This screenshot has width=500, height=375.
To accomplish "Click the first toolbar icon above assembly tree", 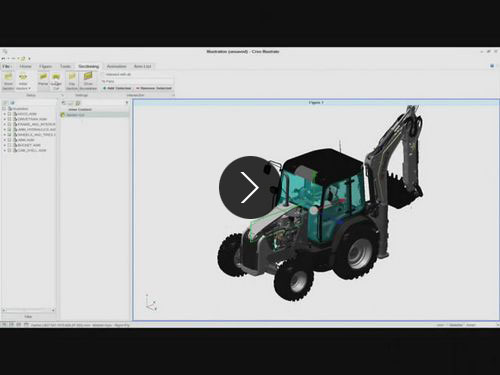I will [6, 103].
